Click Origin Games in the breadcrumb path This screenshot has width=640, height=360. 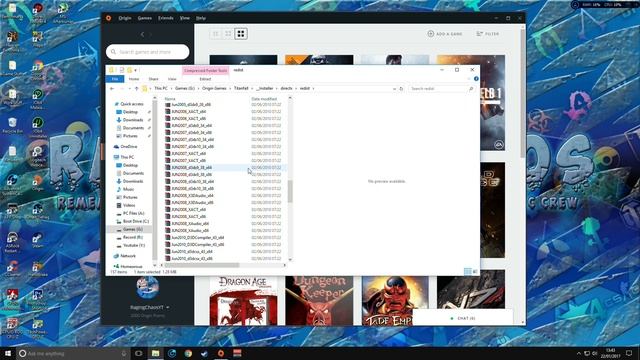[214, 89]
